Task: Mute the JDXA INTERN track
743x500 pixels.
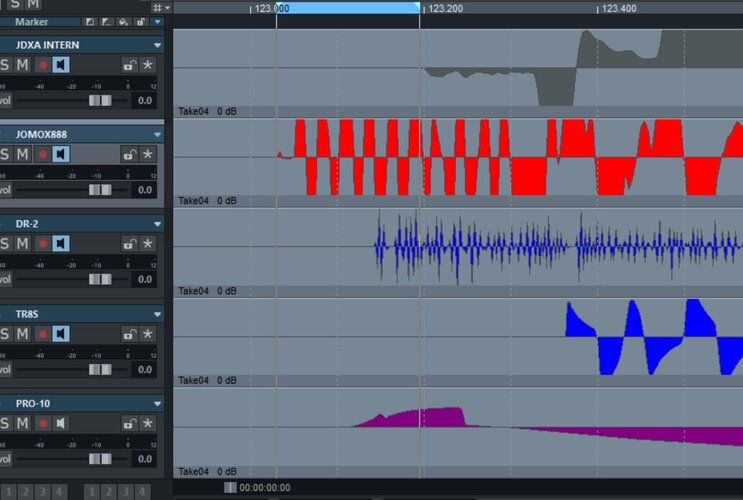Action: point(22,65)
